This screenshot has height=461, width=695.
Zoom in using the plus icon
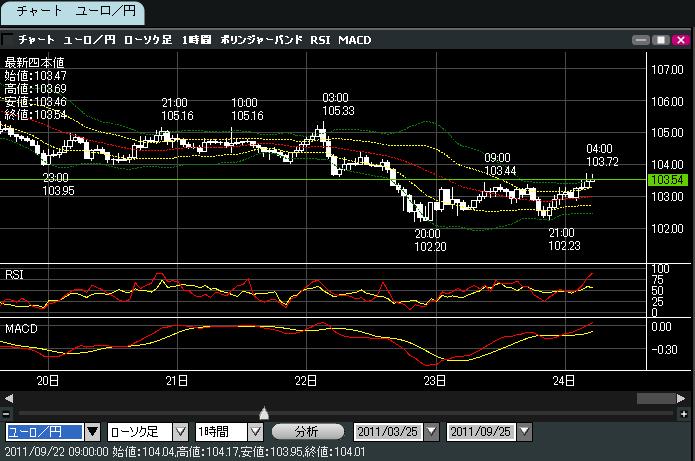point(685,413)
